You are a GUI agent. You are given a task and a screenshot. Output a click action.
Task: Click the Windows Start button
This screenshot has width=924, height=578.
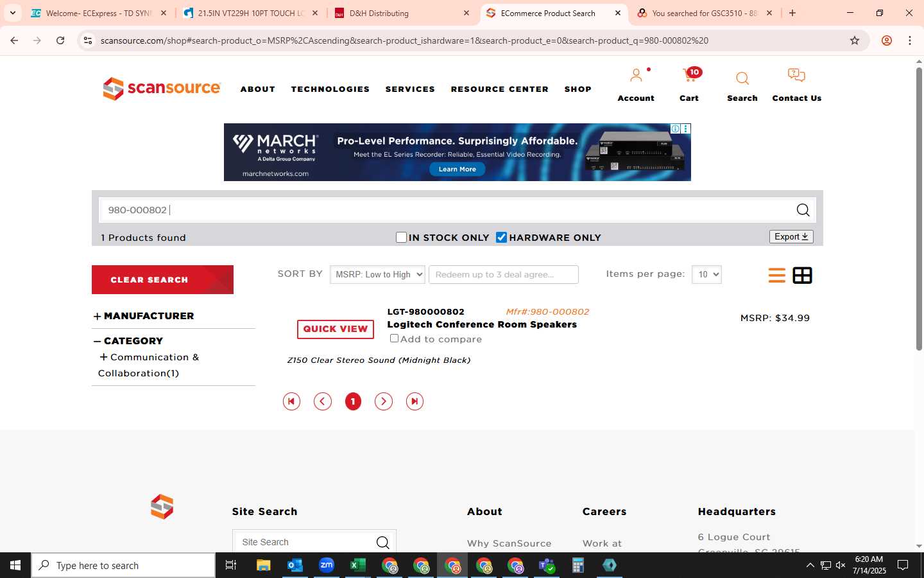[15, 565]
